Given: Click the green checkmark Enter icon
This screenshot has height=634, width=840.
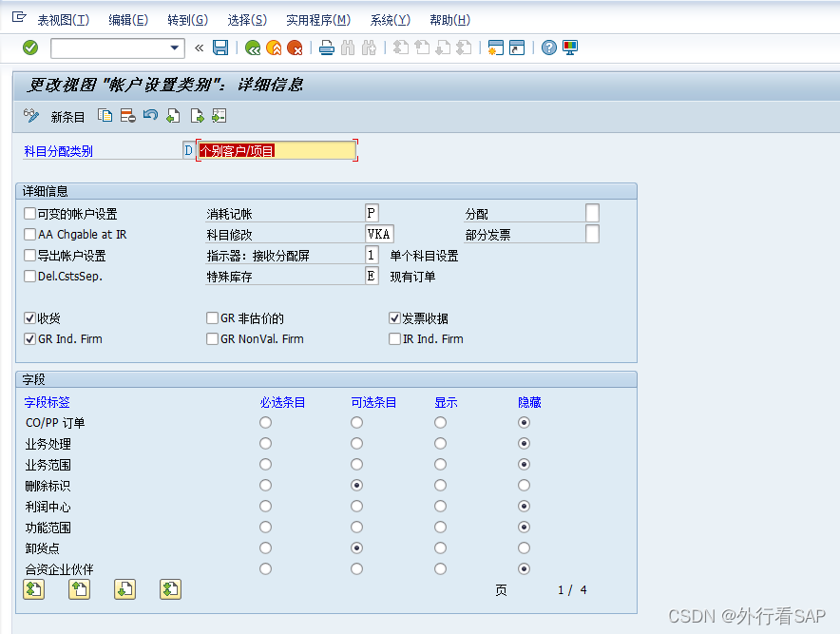Looking at the screenshot, I should (30, 48).
